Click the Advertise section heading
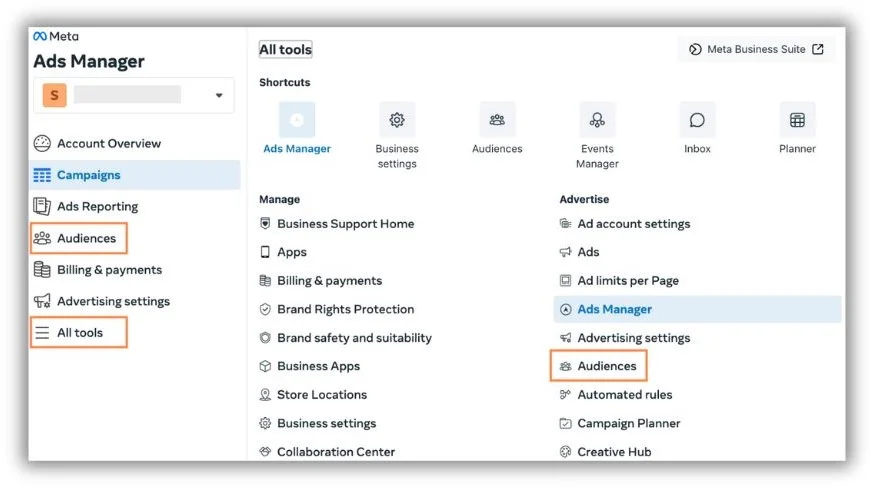The width and height of the screenshot is (877, 490). (x=584, y=199)
